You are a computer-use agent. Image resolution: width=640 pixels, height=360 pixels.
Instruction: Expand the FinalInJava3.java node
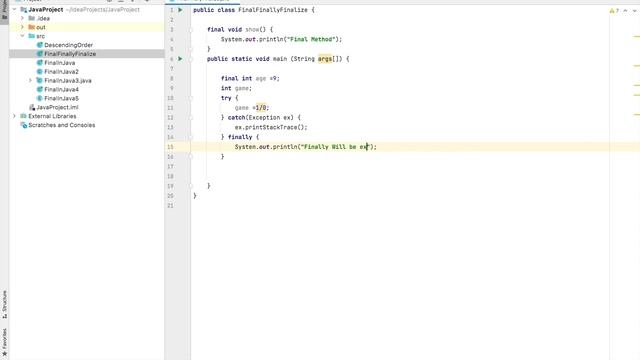30,80
